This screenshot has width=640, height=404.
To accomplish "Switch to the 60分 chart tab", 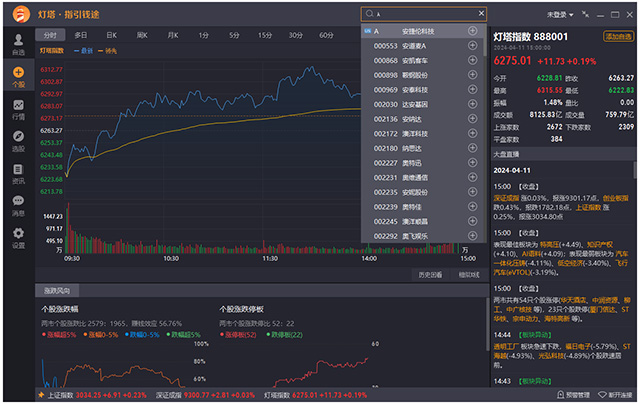I will (326, 35).
